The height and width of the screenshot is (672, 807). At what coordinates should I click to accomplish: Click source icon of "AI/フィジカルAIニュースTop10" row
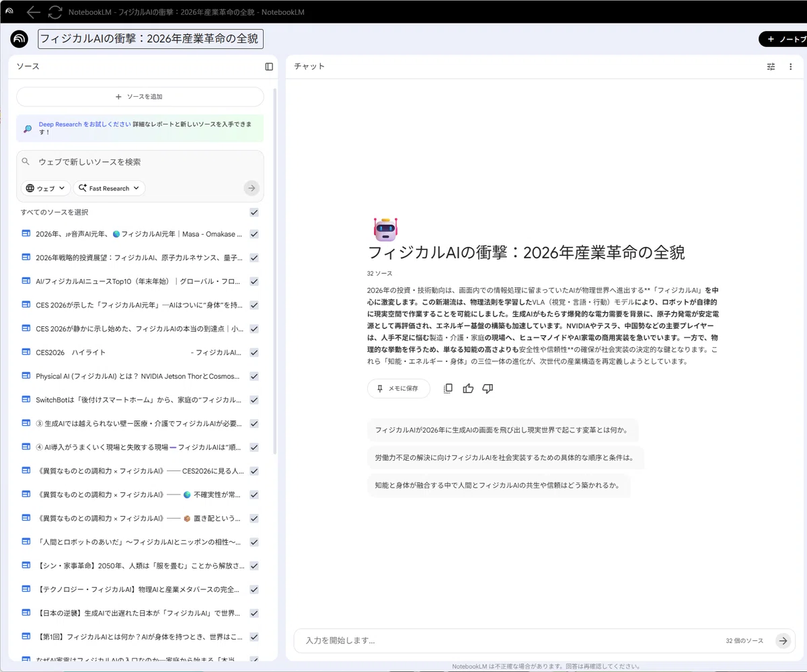[26, 281]
